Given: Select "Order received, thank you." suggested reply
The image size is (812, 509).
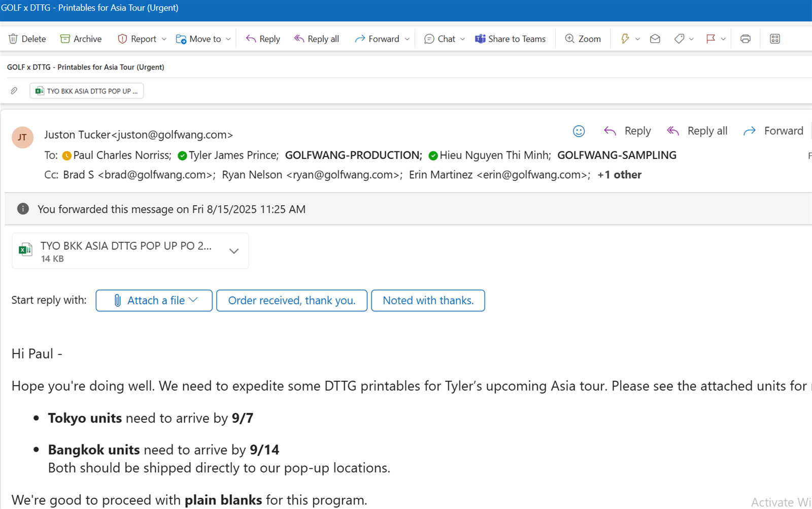Looking at the screenshot, I should point(291,301).
